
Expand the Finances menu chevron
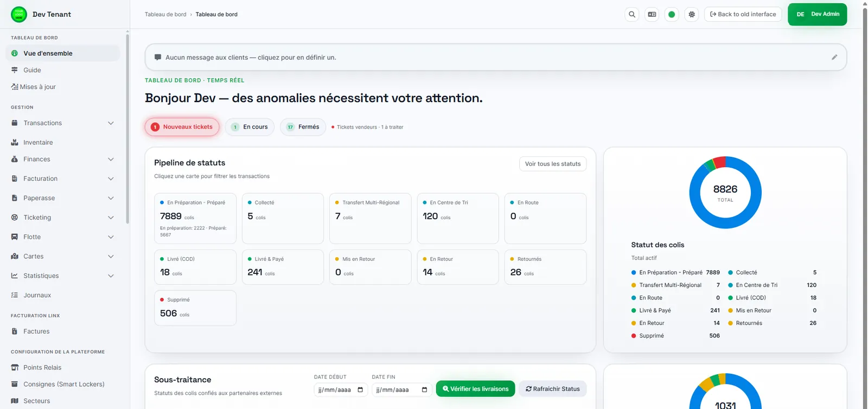click(111, 159)
